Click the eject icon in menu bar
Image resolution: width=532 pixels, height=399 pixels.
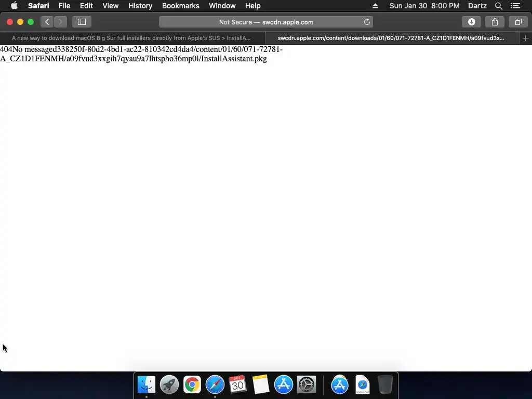pos(375,6)
